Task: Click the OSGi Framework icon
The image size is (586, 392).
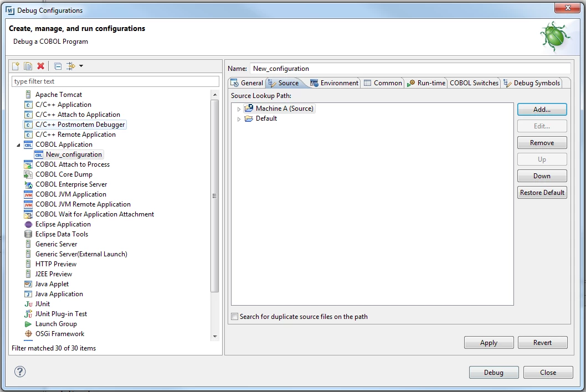Action: coord(28,334)
